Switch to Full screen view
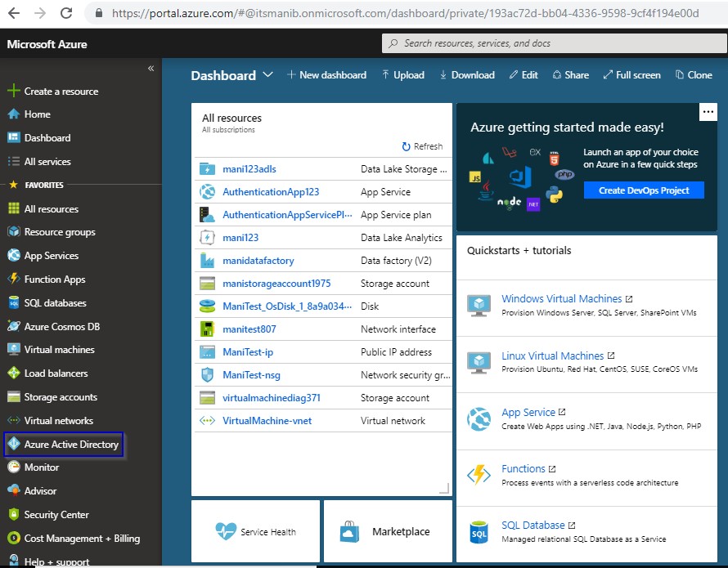Screen dimensions: 728x568 (x=632, y=74)
